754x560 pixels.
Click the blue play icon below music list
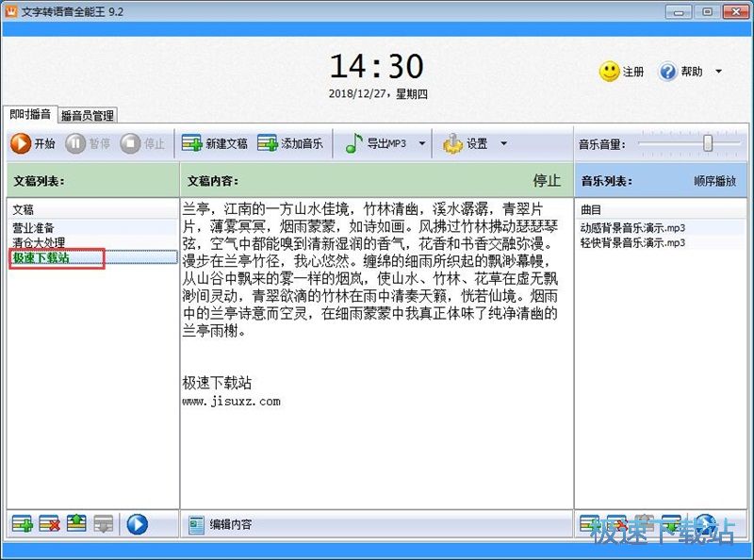tap(705, 524)
